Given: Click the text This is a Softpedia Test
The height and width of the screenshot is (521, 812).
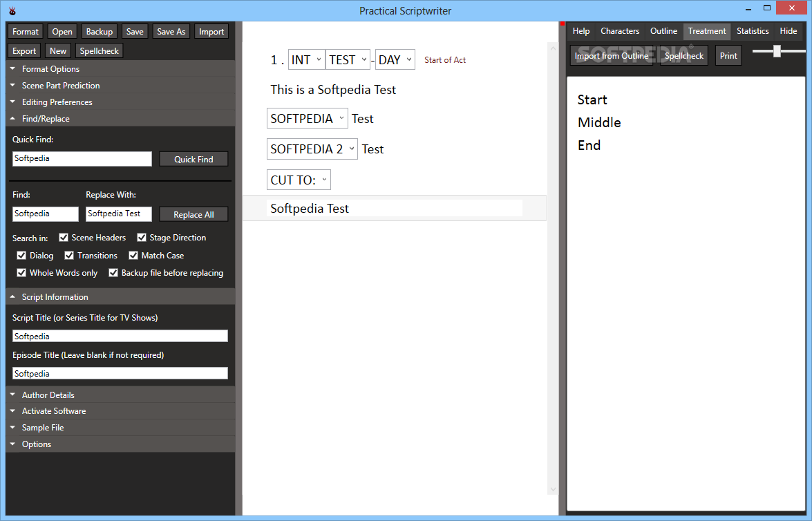Looking at the screenshot, I should [x=333, y=90].
